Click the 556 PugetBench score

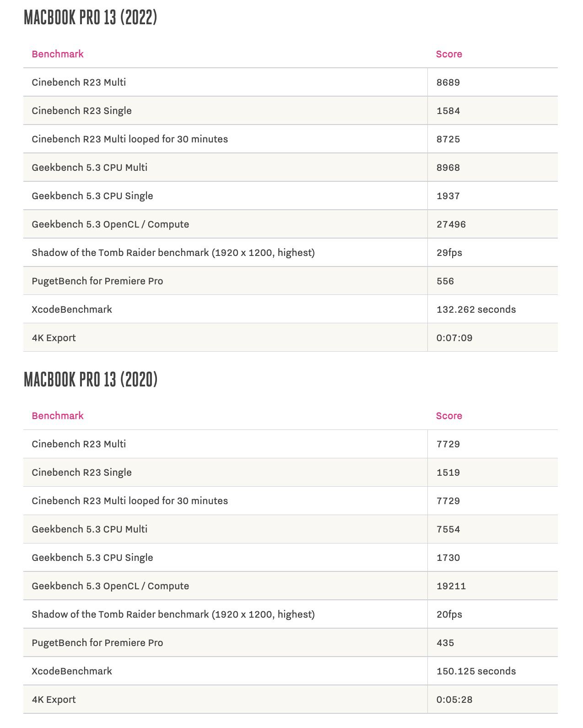[x=445, y=281]
